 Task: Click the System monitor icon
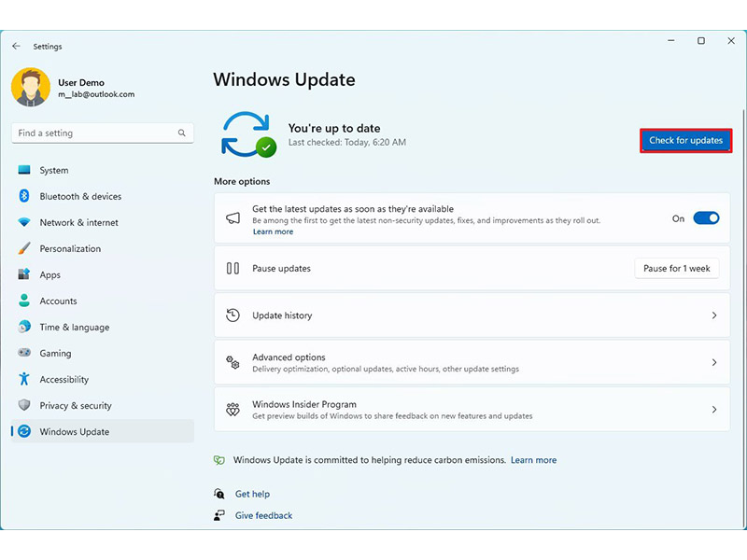click(x=24, y=170)
